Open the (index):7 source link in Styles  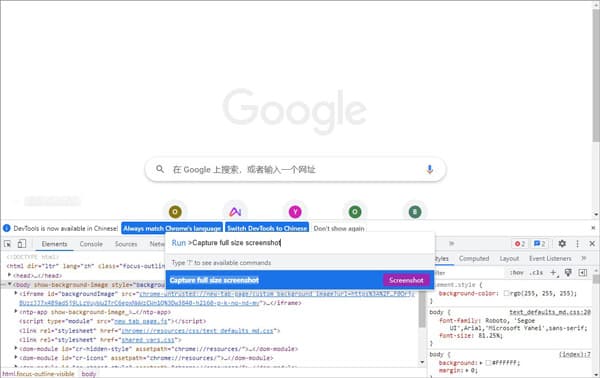pos(575,354)
